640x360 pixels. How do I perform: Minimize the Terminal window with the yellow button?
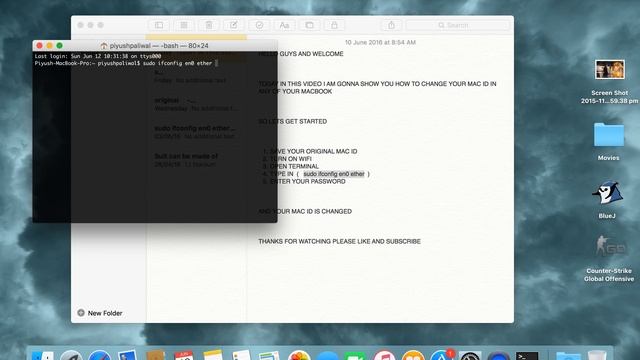coord(49,46)
